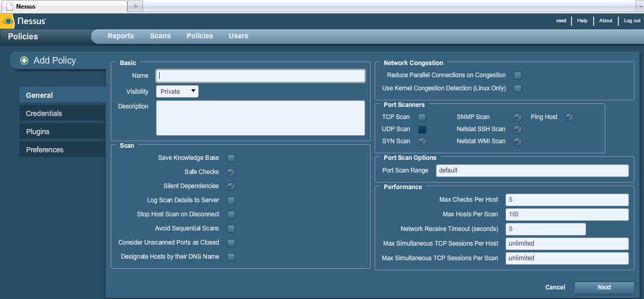Screen dimensions: 644x299
Task: Uncheck SYN Scan
Action: pyautogui.click(x=422, y=141)
